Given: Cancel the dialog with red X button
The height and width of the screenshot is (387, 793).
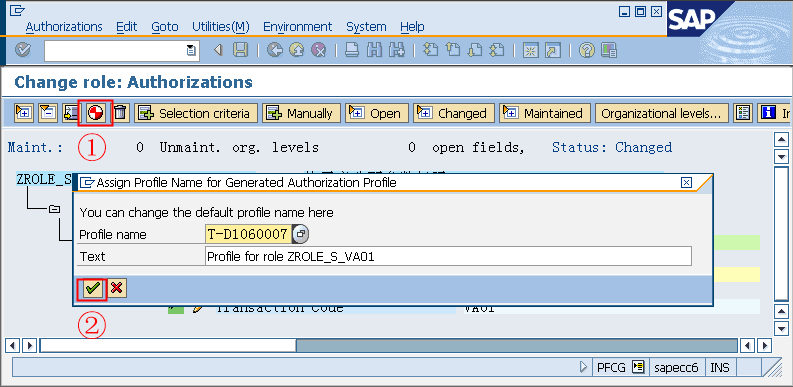Looking at the screenshot, I should (x=117, y=288).
